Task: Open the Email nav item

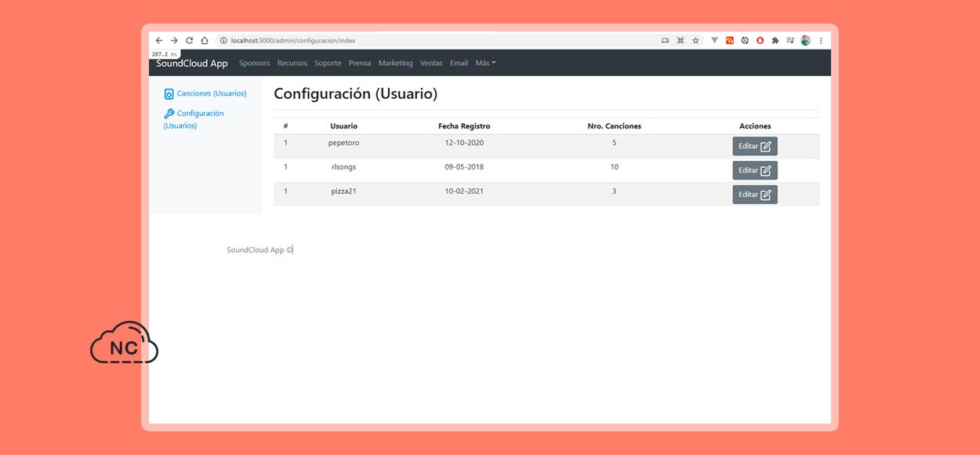Action: click(459, 63)
